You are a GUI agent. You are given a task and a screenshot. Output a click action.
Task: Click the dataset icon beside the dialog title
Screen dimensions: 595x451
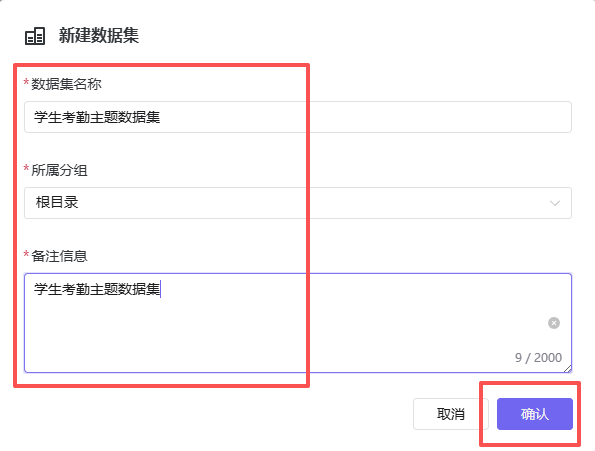[x=35, y=36]
